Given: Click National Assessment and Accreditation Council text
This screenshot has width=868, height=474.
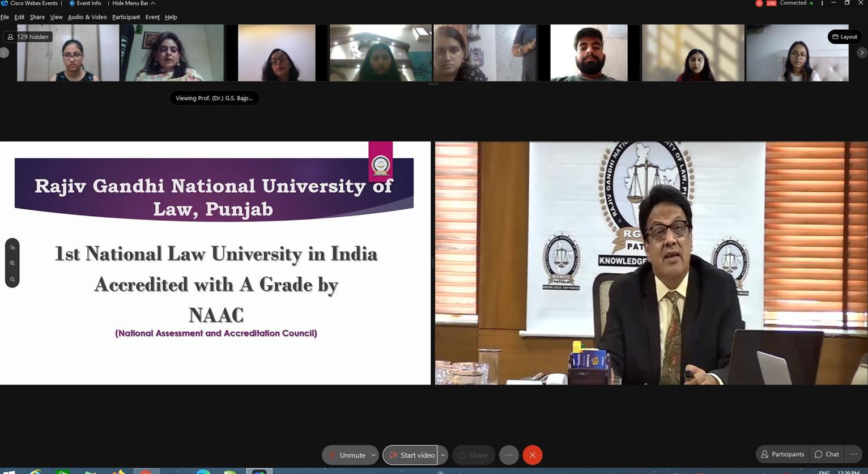Looking at the screenshot, I should pos(216,333).
